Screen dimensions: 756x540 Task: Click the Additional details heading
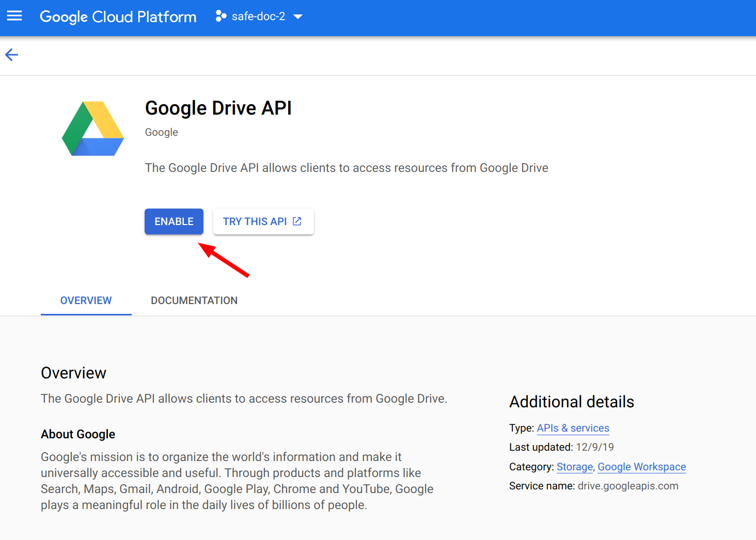pyautogui.click(x=572, y=402)
